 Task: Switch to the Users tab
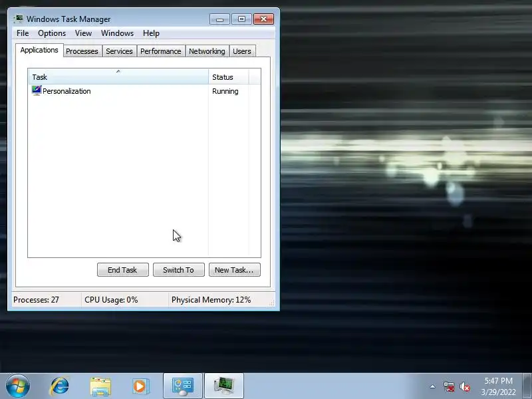point(242,51)
